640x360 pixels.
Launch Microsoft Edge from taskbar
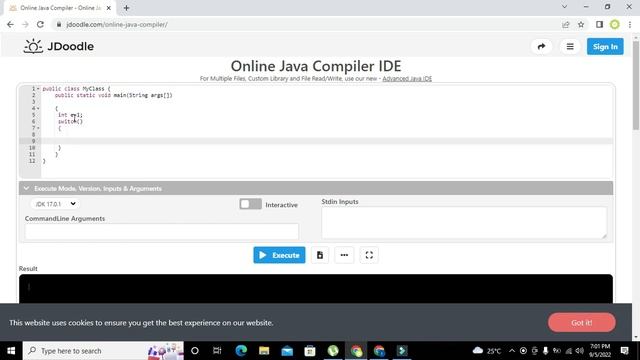pos(241,351)
